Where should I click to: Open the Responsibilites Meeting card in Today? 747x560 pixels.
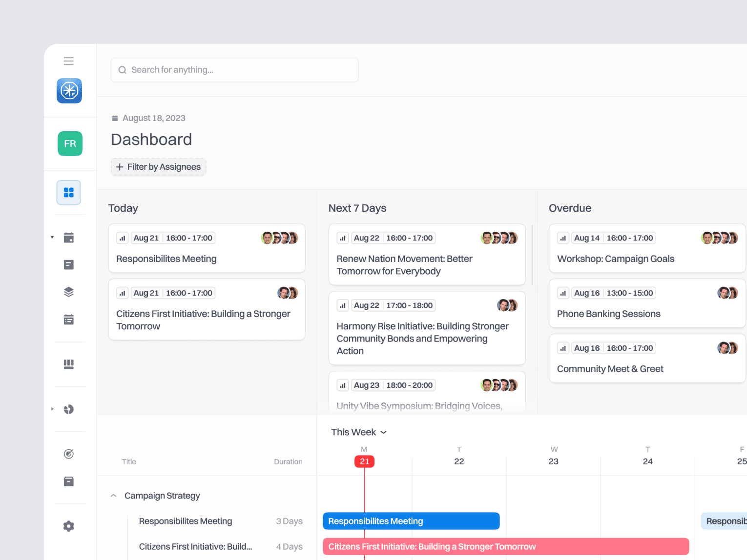[207, 248]
